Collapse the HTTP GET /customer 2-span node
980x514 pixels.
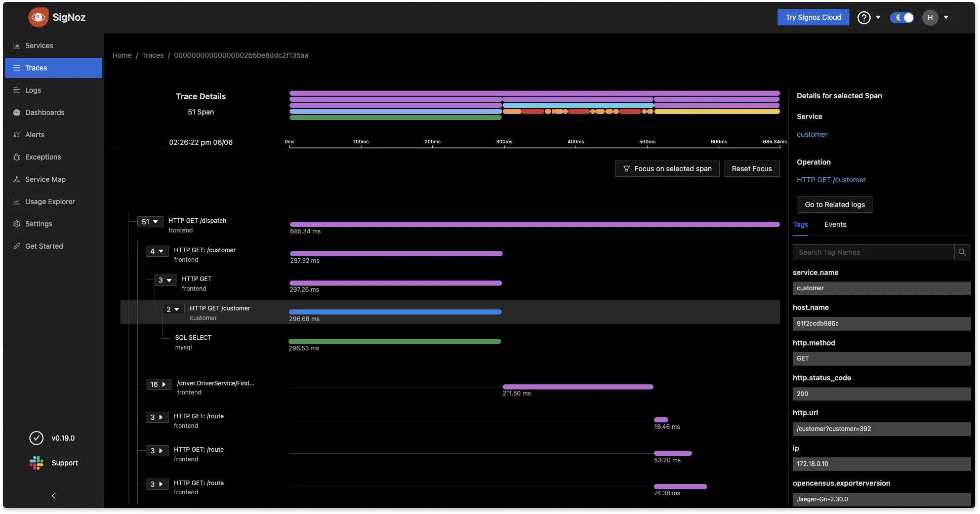(173, 309)
